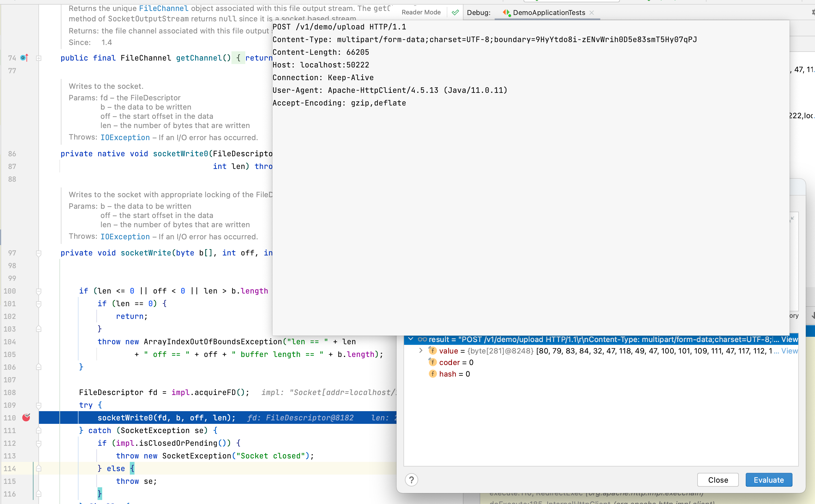Click line number 86 in the gutter

pyautogui.click(x=12, y=154)
